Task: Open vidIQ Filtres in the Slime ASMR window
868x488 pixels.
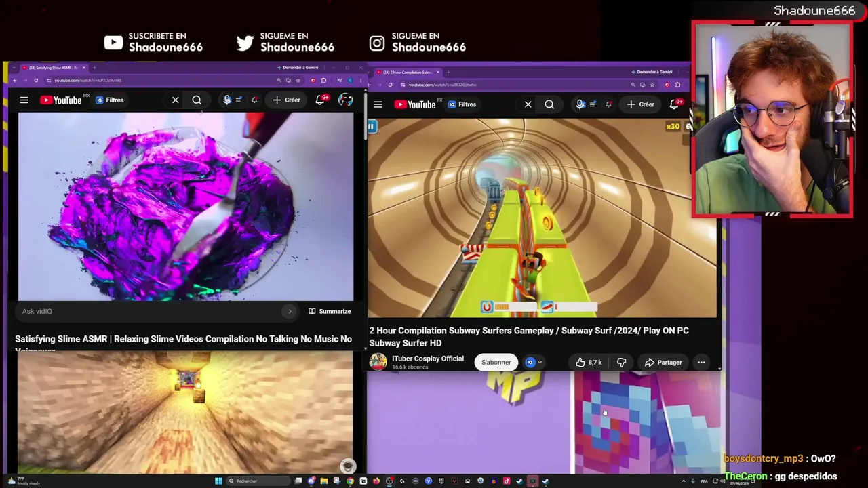Action: pos(109,100)
